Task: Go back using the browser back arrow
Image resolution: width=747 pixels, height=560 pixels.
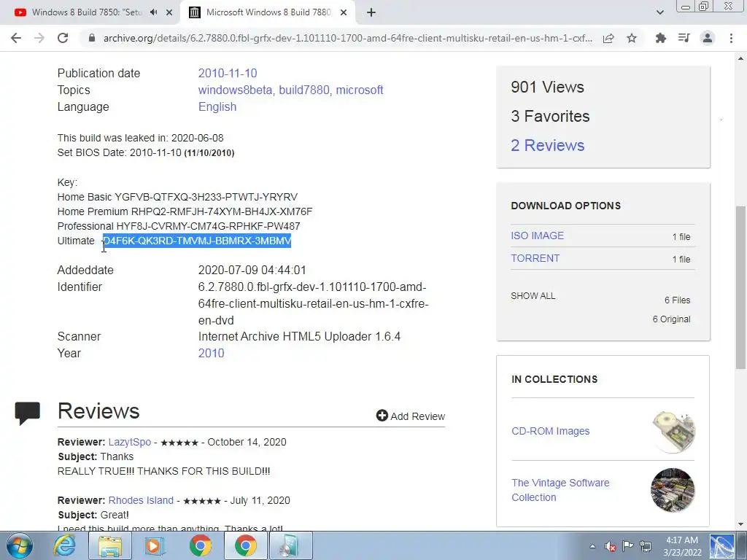Action: tap(16, 38)
